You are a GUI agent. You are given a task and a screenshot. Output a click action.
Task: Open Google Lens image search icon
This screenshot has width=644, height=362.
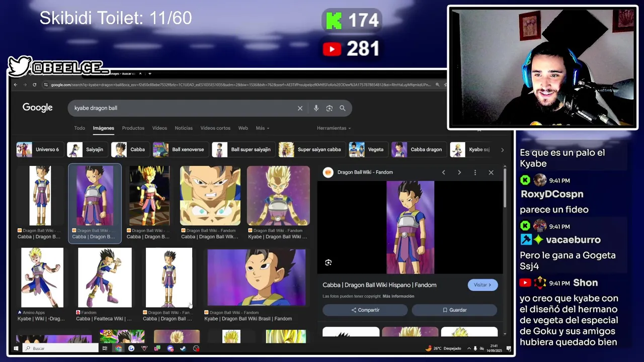(x=329, y=108)
